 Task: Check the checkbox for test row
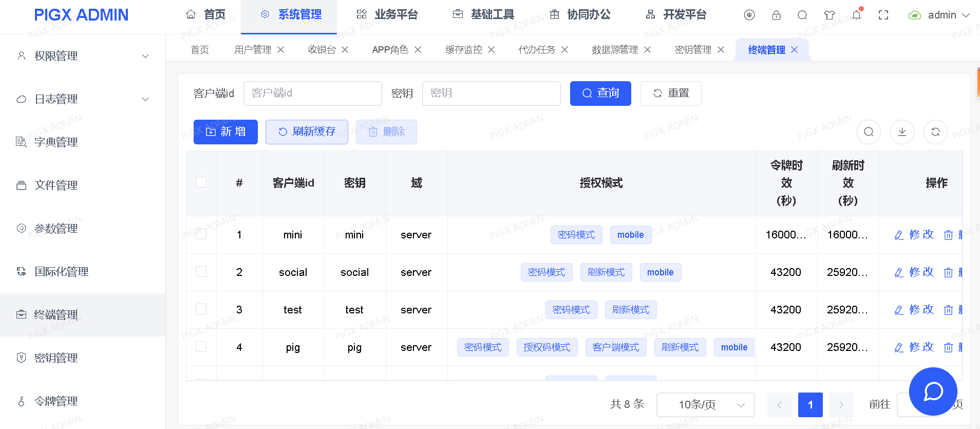tap(201, 309)
